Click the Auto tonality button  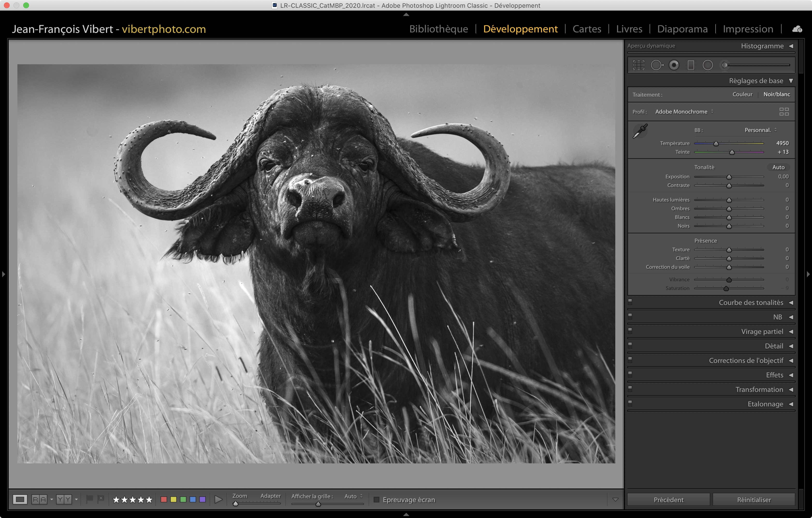tap(778, 167)
